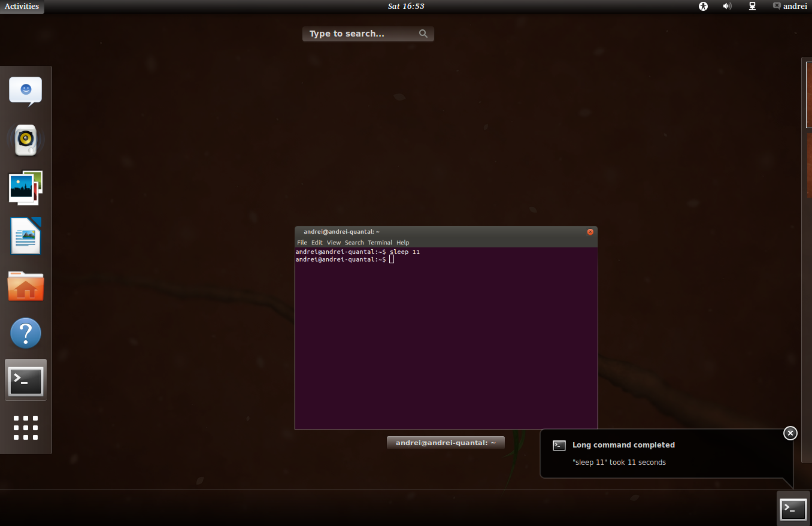
Task: Open the Edit menu in the terminal window
Action: tap(317, 243)
